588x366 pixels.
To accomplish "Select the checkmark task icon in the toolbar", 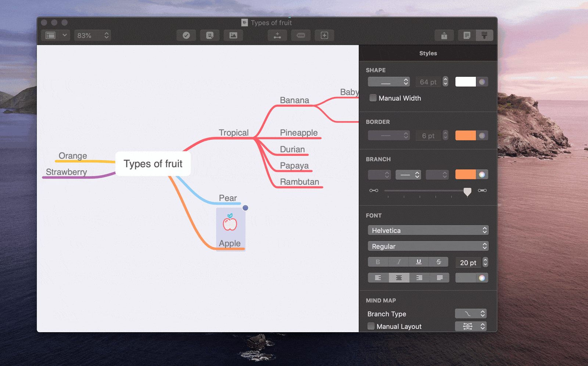I will point(186,35).
